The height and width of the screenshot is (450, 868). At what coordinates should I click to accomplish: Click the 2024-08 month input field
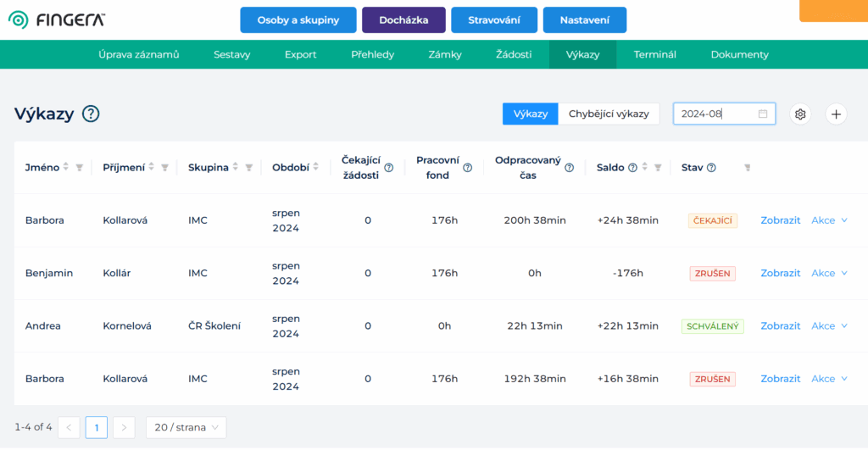coord(724,114)
